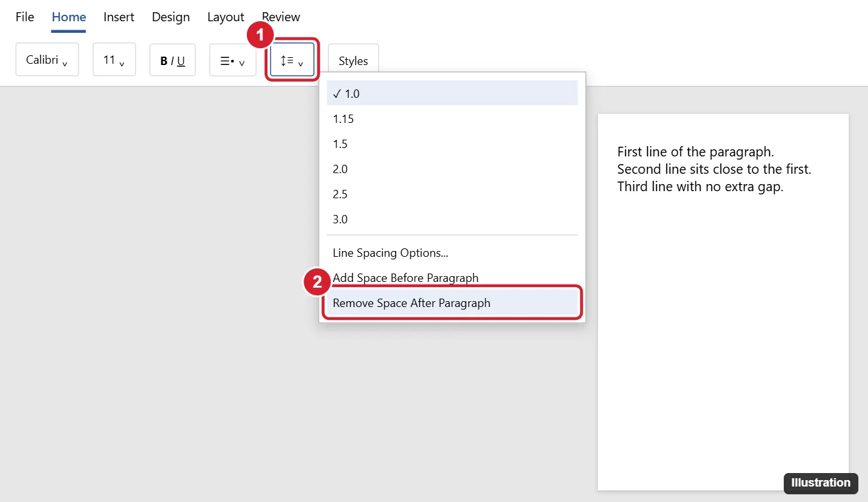Open the line spacing dropdown button
Image resolution: width=868 pixels, height=502 pixels.
coord(292,60)
